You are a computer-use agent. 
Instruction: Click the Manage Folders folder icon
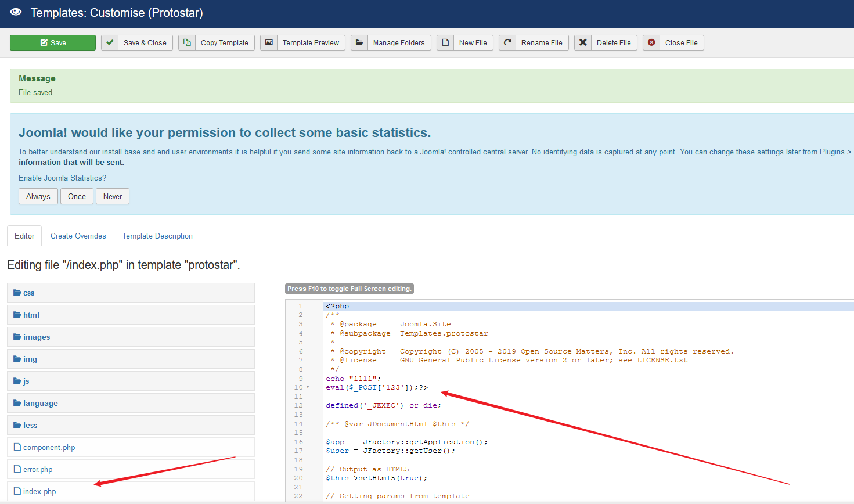click(359, 42)
